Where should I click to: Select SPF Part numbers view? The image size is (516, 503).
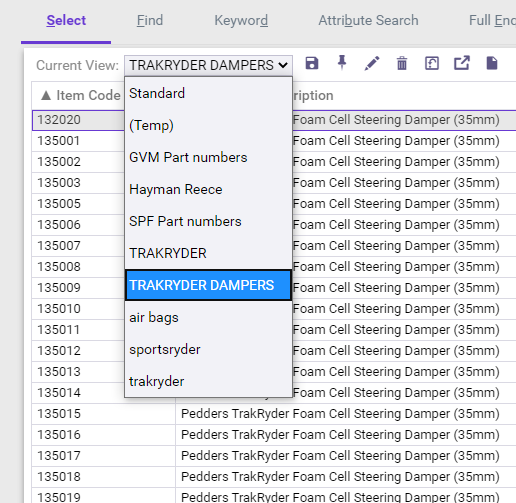click(208, 221)
